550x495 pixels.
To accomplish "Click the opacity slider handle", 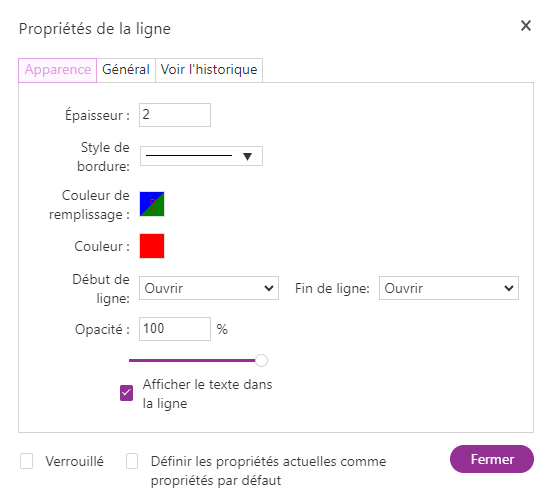I will click(261, 360).
